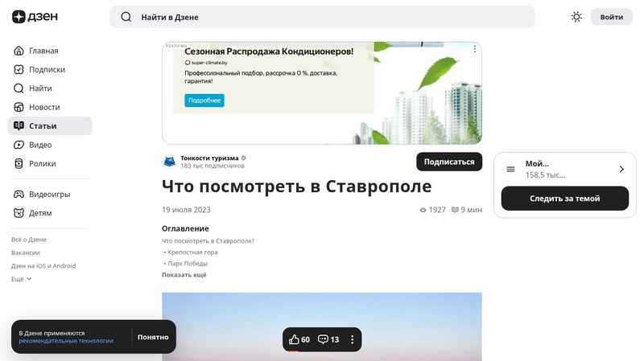Image resolution: width=644 pixels, height=361 pixels.
Task: Go to Подписки section
Action: 47,69
